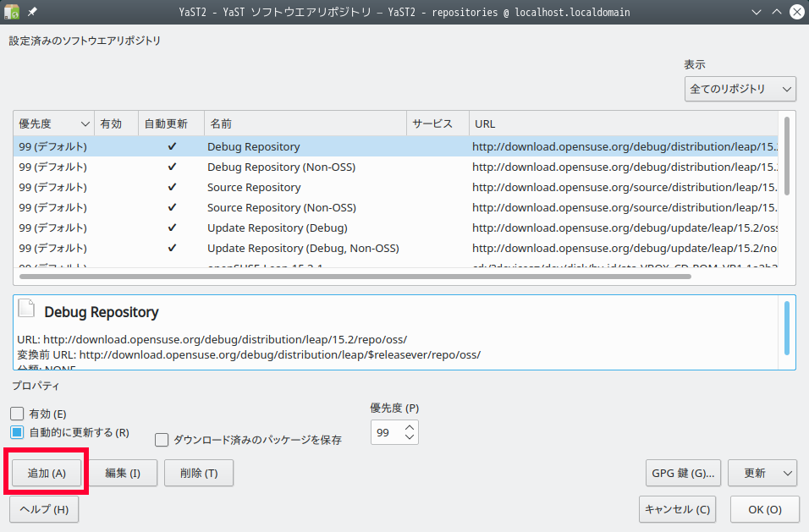Click the 変換前 URL line in details
Viewport: 809px width, 532px height.
point(249,354)
